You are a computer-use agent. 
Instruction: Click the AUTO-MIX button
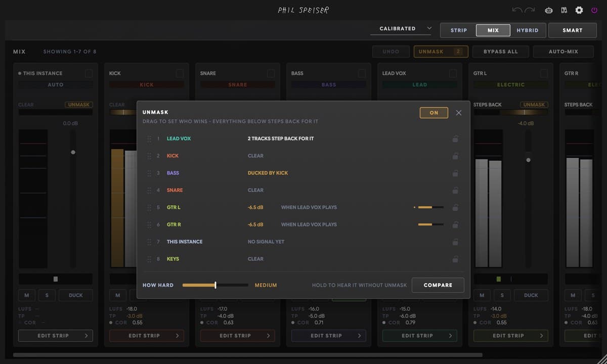pos(564,52)
